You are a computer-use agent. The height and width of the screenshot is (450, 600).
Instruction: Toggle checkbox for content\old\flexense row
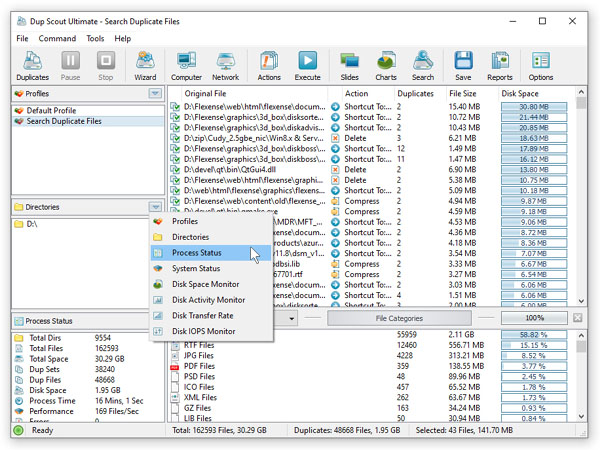[x=175, y=201]
